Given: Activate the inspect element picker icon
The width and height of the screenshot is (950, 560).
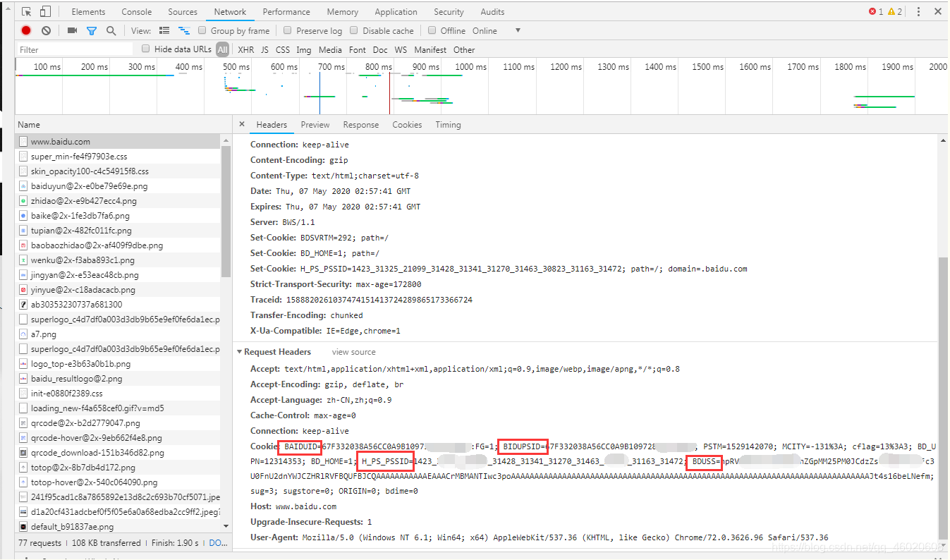Looking at the screenshot, I should (27, 12).
